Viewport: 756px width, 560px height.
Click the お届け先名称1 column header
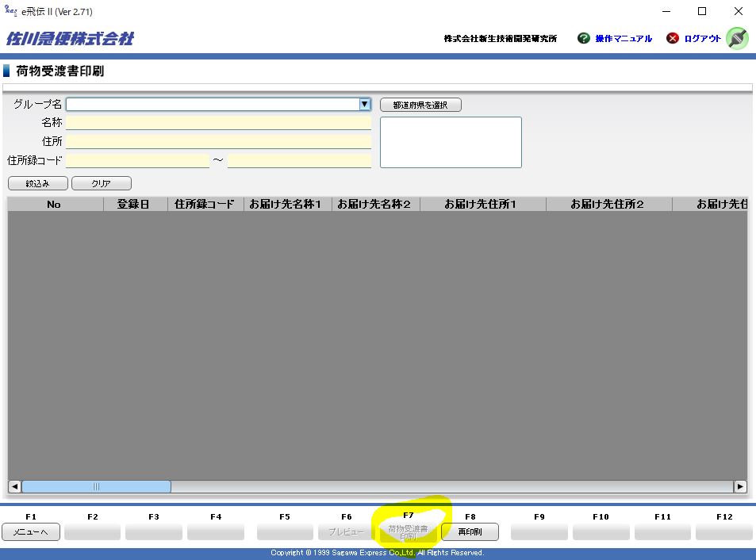pos(287,204)
